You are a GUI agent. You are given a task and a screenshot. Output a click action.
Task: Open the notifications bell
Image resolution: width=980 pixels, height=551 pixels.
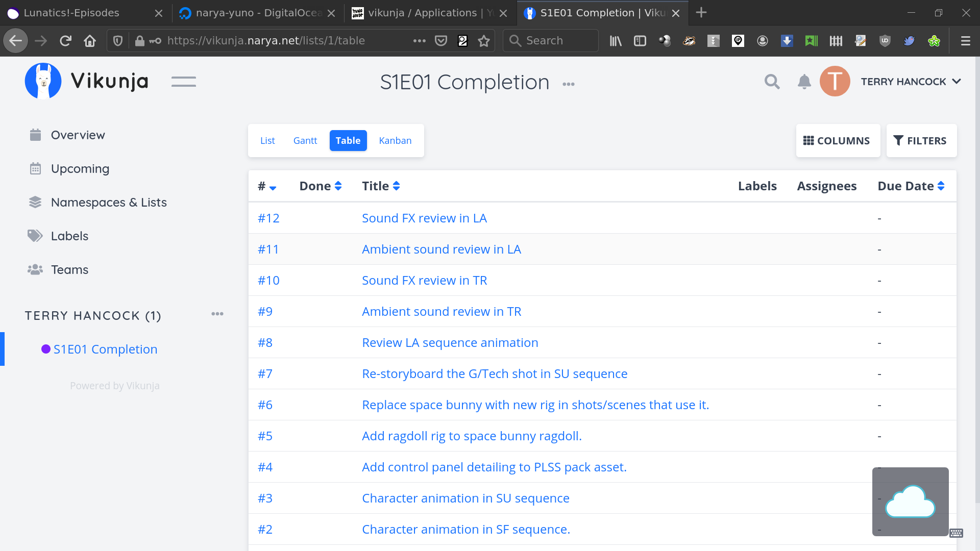[804, 82]
